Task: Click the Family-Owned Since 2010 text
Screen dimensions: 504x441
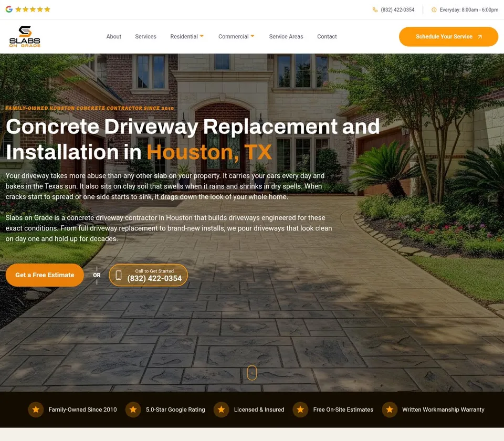Action: click(82, 409)
